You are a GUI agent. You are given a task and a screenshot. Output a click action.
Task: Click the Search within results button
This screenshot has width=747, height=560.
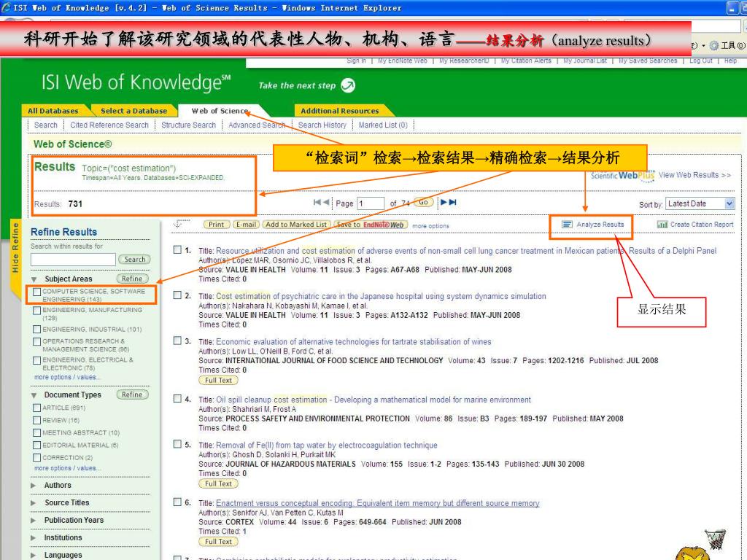(135, 259)
